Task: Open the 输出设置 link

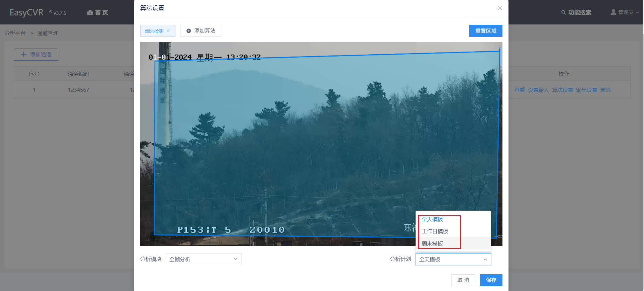Action: (586, 90)
